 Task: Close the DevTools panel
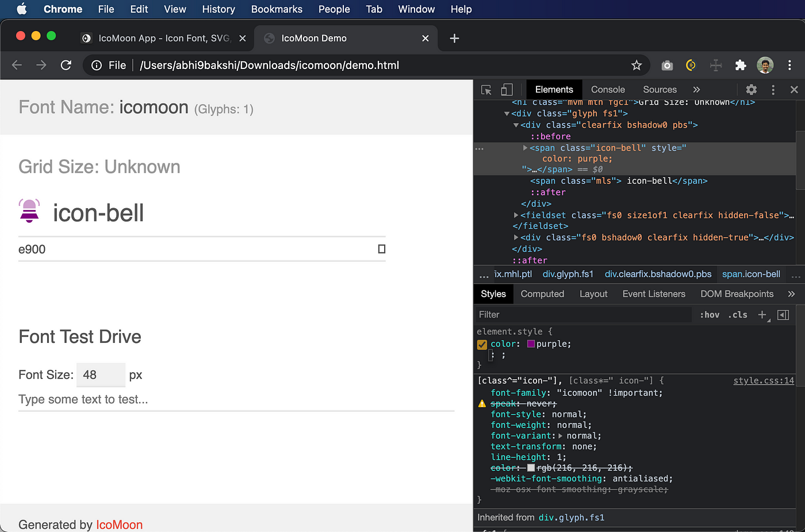794,90
